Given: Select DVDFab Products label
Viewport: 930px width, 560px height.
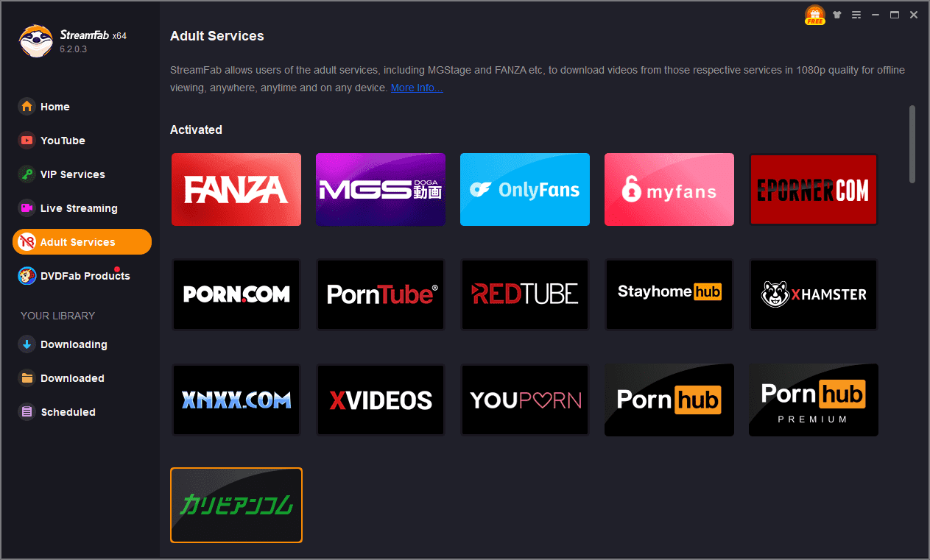Looking at the screenshot, I should click(x=85, y=276).
